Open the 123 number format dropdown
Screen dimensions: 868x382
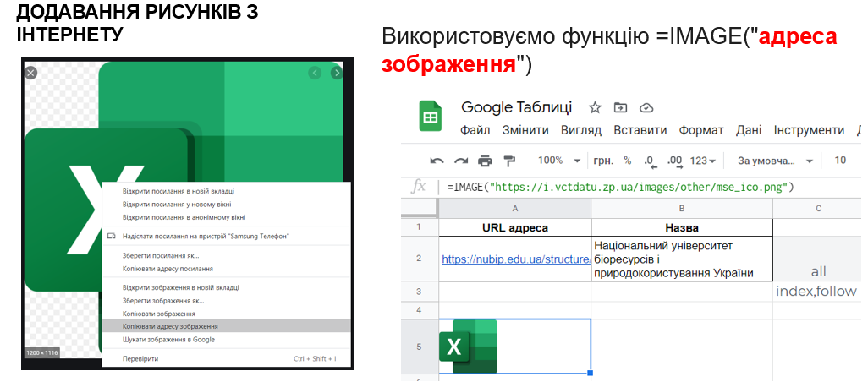pos(703,161)
